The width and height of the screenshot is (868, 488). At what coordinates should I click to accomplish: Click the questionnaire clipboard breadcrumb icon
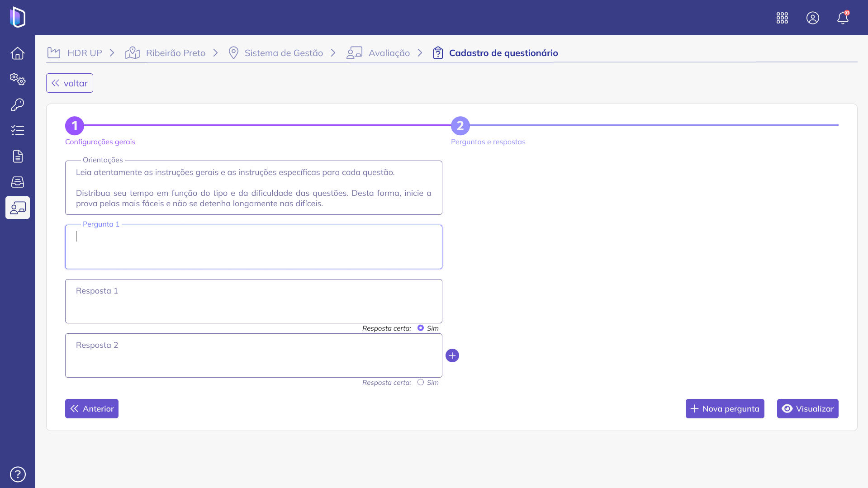tap(438, 53)
